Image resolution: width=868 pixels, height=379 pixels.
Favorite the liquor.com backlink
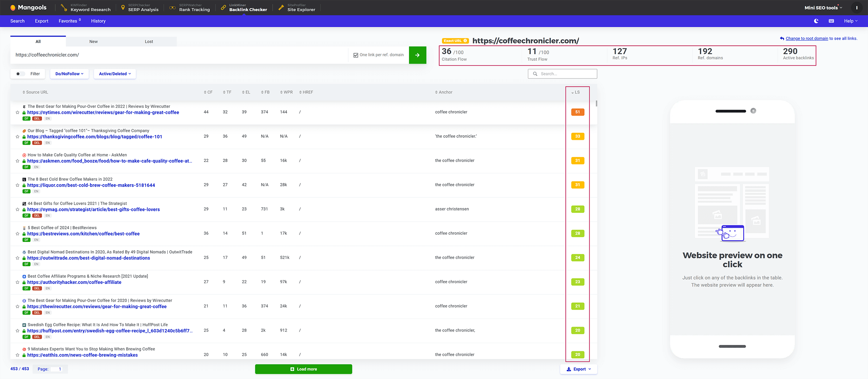[17, 185]
